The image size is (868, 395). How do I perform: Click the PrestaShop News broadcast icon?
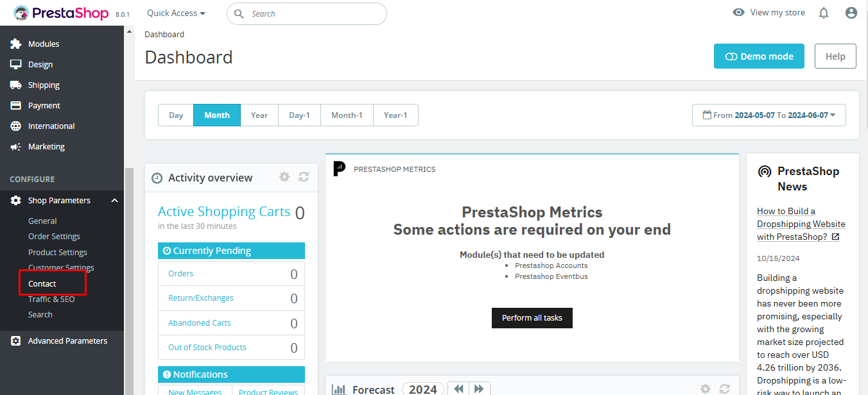tap(765, 172)
